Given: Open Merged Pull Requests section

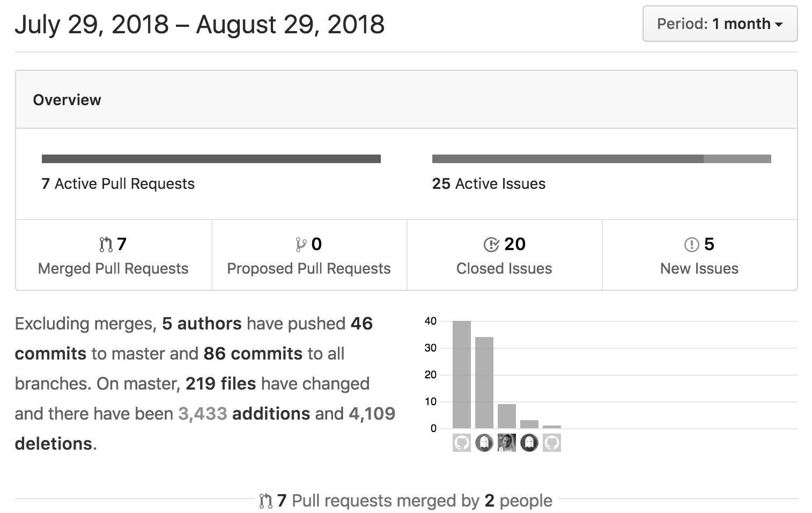Looking at the screenshot, I should pos(114,255).
